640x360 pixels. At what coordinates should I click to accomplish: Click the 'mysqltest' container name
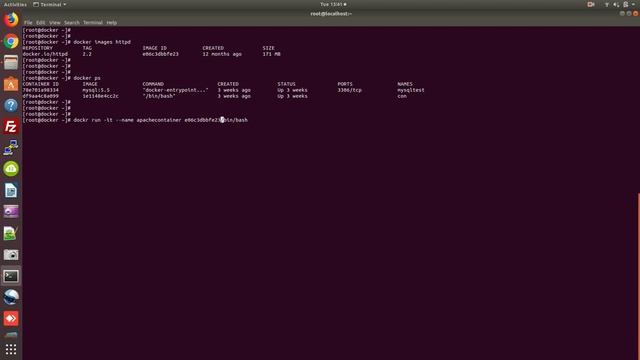click(411, 90)
